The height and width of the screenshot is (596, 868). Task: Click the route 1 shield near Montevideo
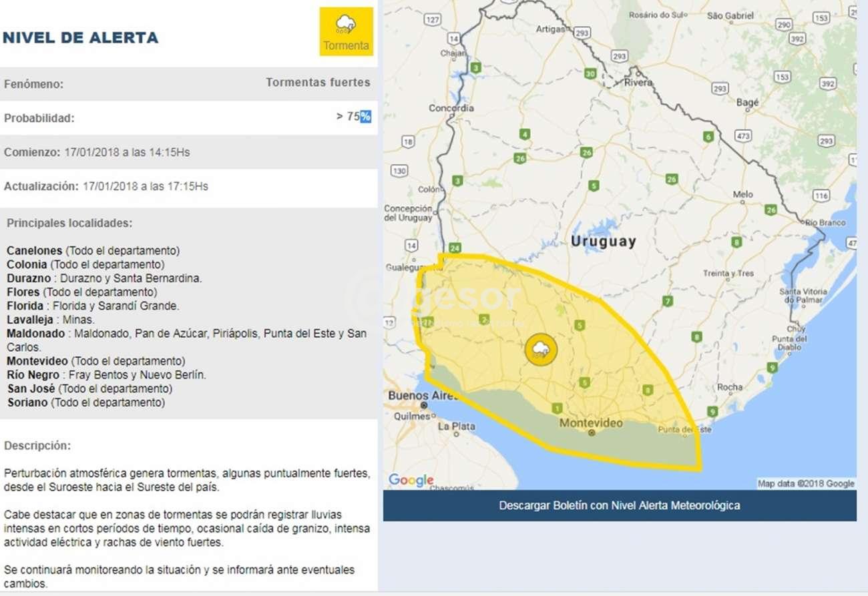pos(557,408)
